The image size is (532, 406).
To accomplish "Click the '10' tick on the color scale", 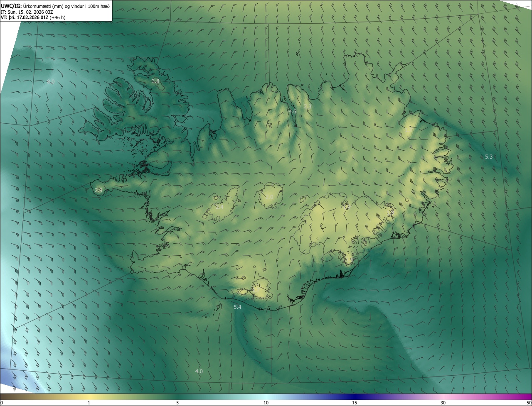I will 266,403.
